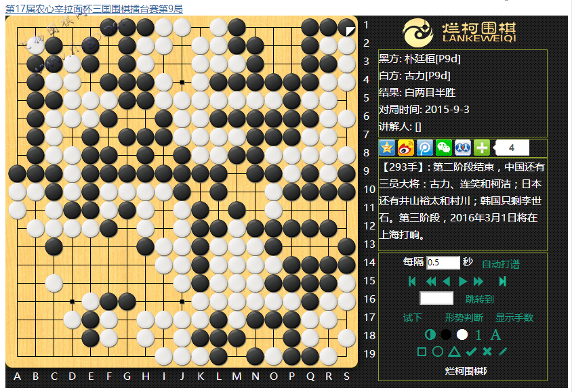Screen dimensions: 572x392
Task: Fast forward several moves
Action: tap(478, 282)
